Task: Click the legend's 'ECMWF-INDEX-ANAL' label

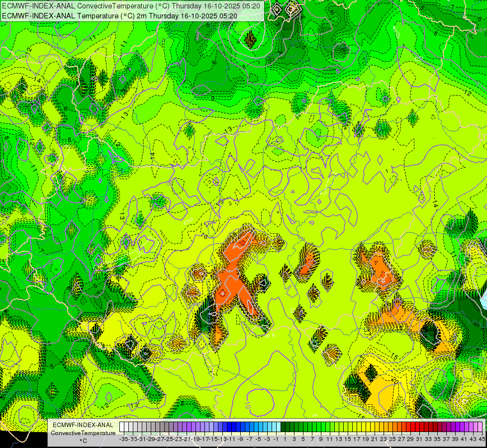Action: pyautogui.click(x=83, y=425)
